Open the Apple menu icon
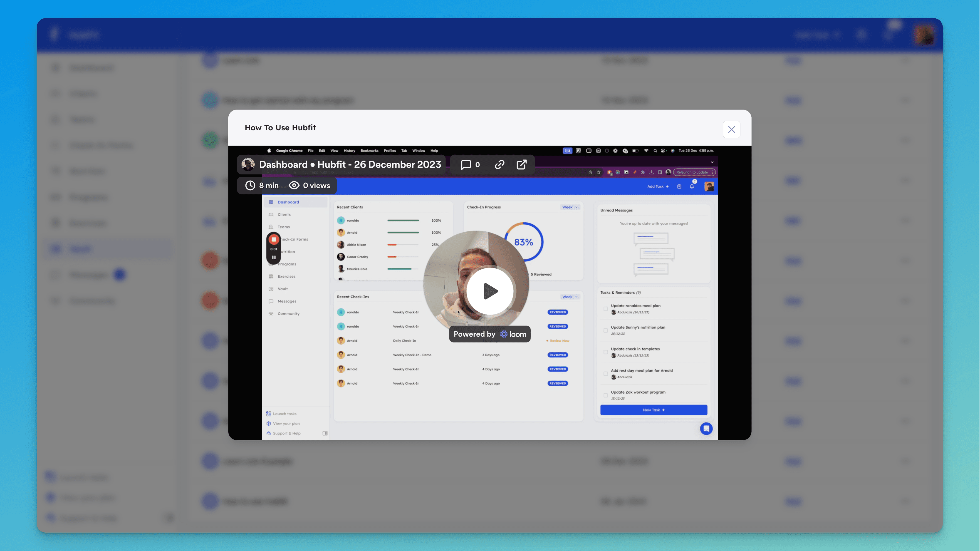The height and width of the screenshot is (551, 980). click(x=269, y=151)
